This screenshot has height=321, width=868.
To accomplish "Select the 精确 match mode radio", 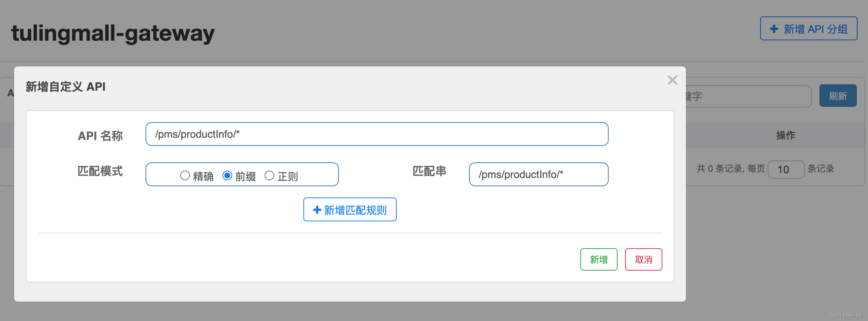I will tap(185, 175).
